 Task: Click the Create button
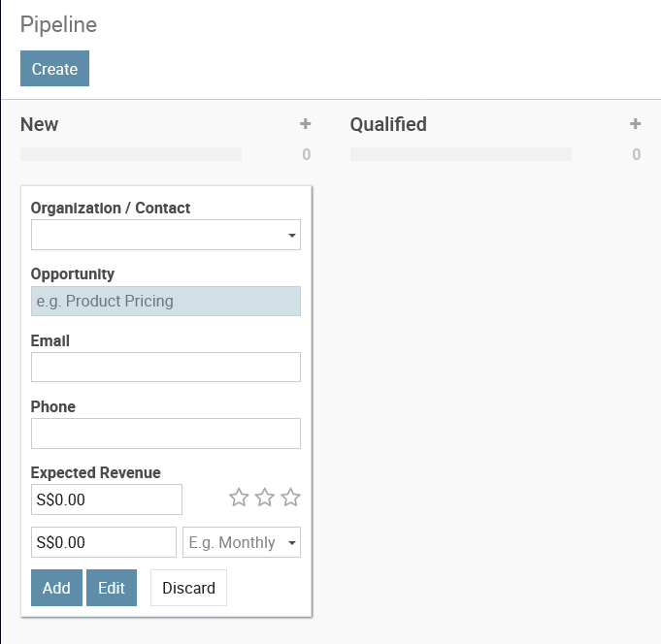[54, 69]
